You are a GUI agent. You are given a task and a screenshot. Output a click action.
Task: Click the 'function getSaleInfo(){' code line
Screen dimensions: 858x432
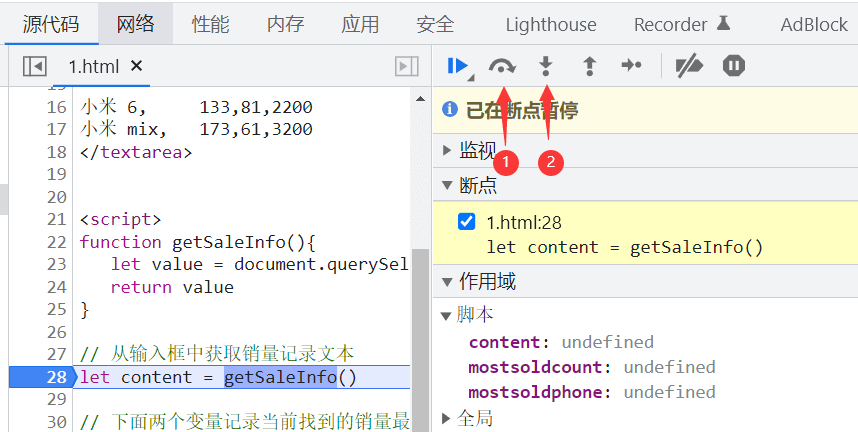click(198, 242)
